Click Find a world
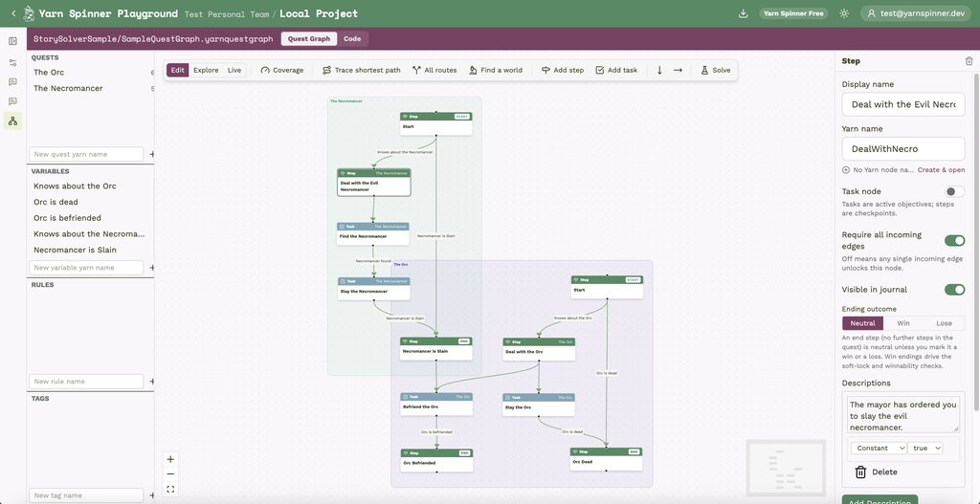980x504 pixels. tap(496, 70)
